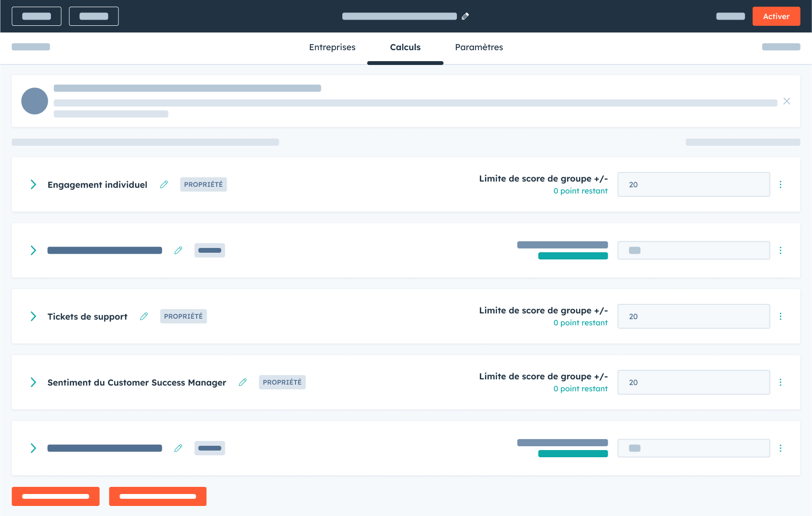Open kebab menu for Sentiment du Customer Success Manager
This screenshot has height=516, width=812.
tap(780, 382)
